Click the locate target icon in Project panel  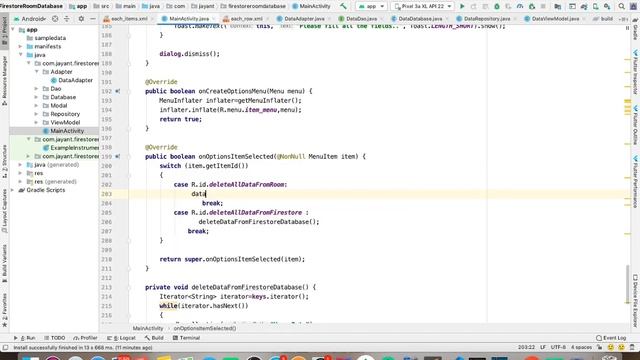[x=55, y=19]
